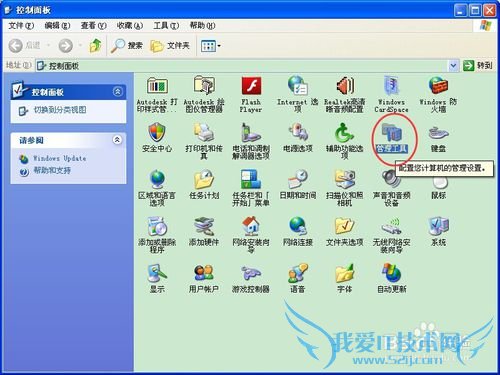The height and width of the screenshot is (375, 500).
Task: Open 无线网络安装向导 icon
Action: [391, 226]
